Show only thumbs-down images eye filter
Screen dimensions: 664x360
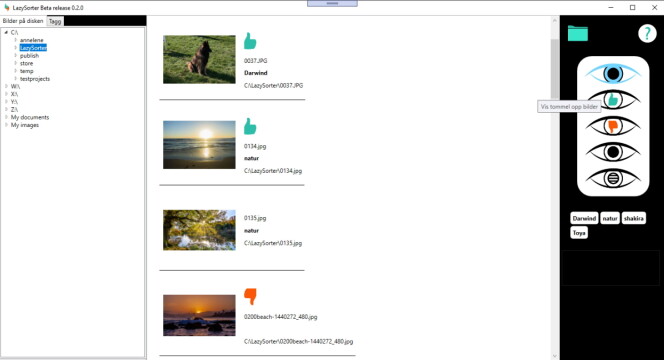(x=613, y=126)
